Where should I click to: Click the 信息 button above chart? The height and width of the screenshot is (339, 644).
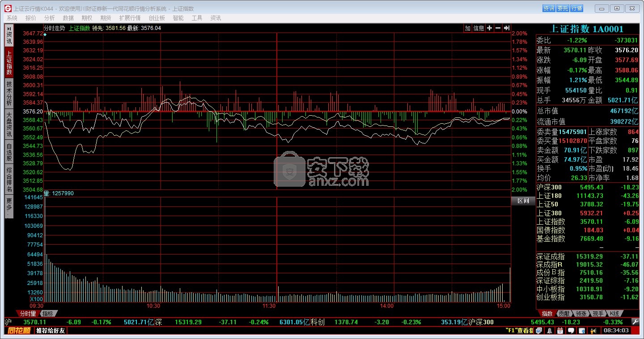479,28
